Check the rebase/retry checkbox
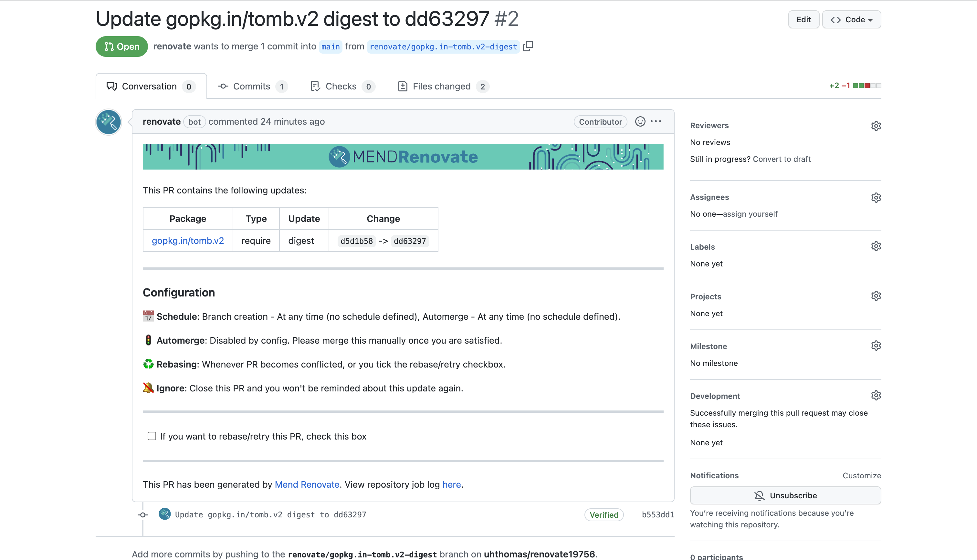 [152, 436]
